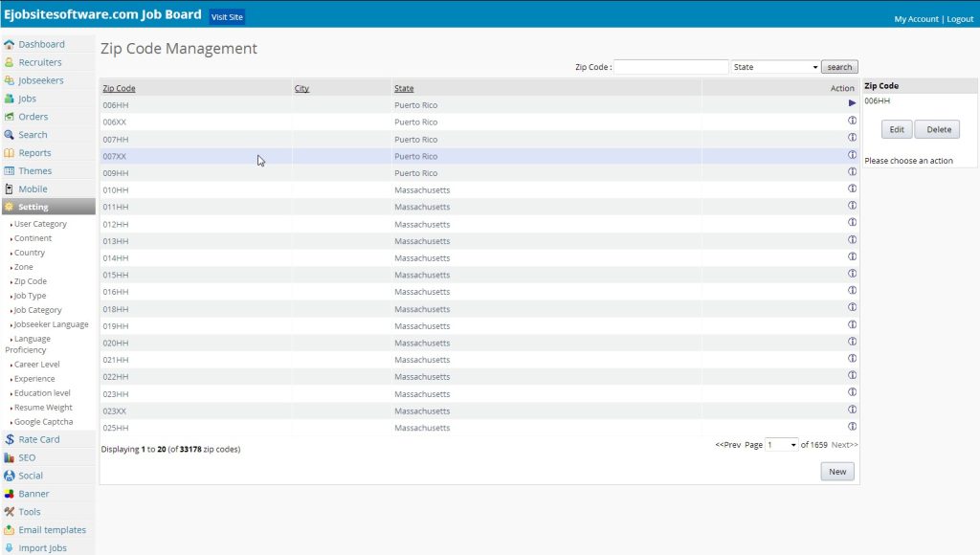
Task: Sort table by City column header
Action: click(x=301, y=89)
